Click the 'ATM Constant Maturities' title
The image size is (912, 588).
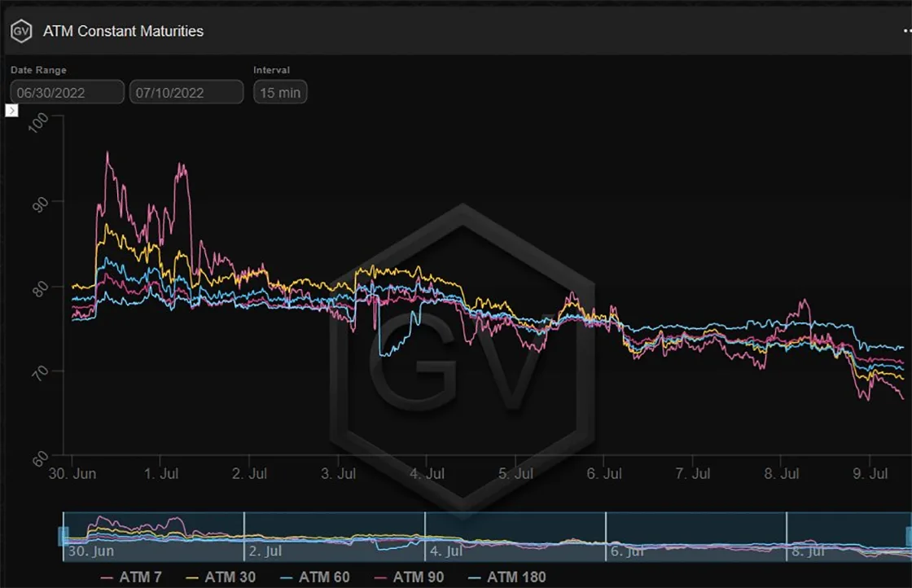(123, 31)
